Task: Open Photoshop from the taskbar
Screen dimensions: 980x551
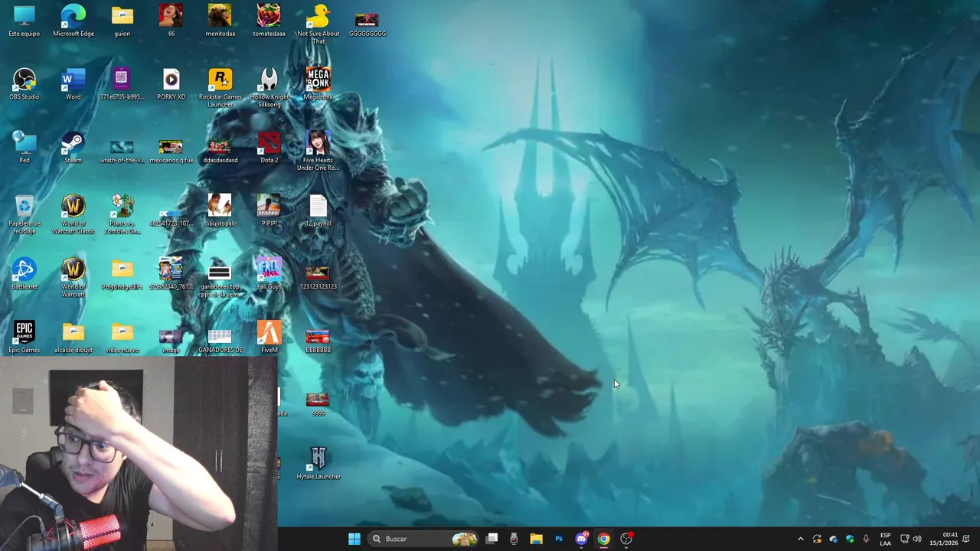Action: pyautogui.click(x=559, y=539)
